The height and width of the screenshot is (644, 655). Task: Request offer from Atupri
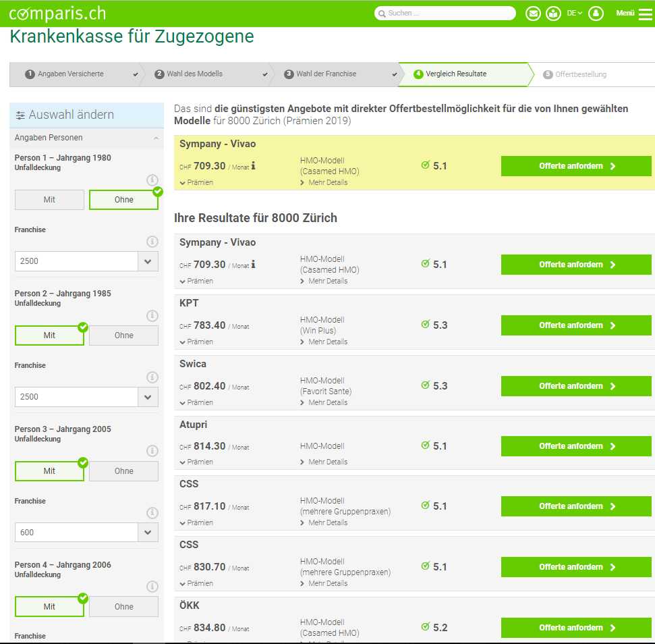[x=576, y=446]
